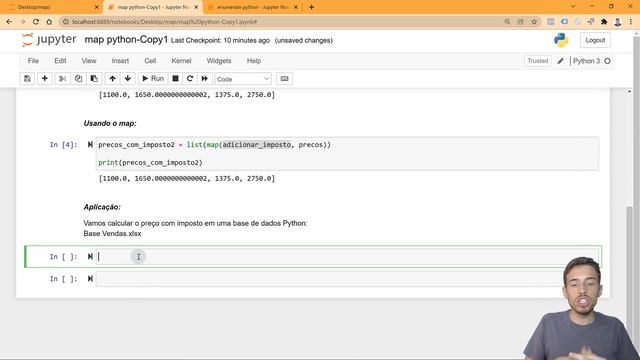Click the Aplicação heading
The image size is (640, 360).
point(102,207)
